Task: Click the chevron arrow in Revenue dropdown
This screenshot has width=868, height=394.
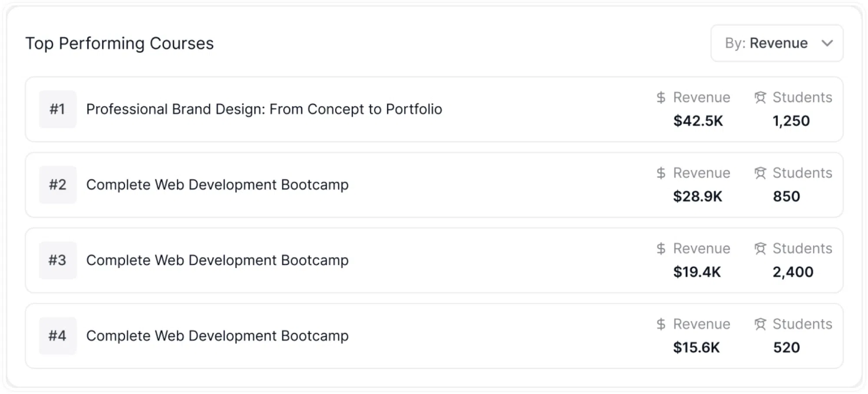Action: click(827, 43)
